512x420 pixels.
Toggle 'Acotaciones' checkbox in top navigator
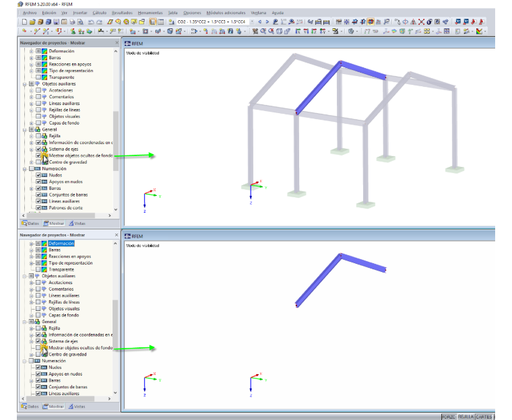38,90
